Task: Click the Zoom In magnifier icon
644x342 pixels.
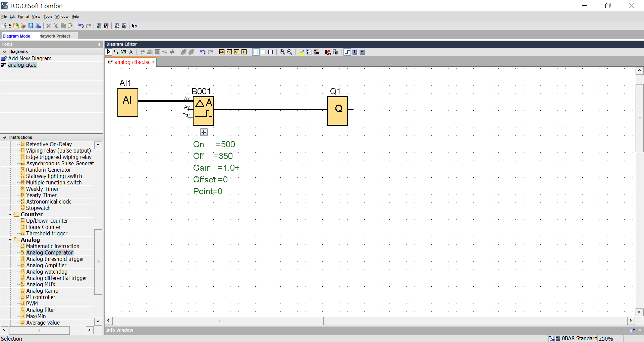Action: point(282,52)
